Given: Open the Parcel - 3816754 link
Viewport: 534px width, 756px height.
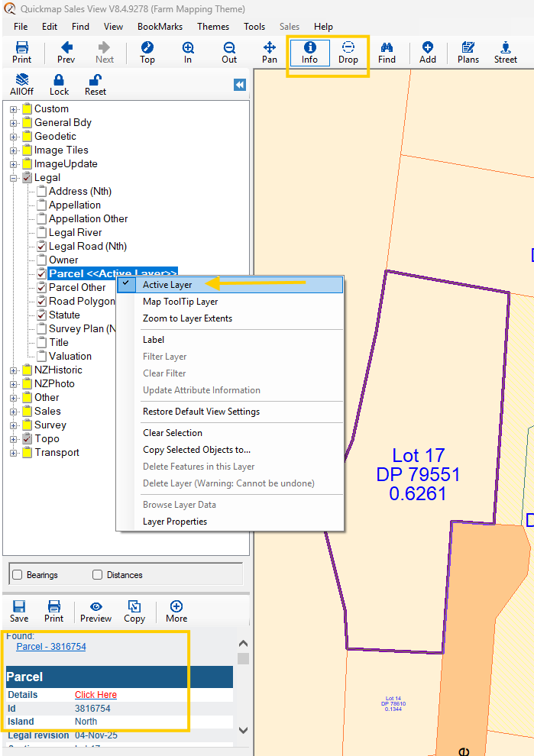Looking at the screenshot, I should (51, 647).
